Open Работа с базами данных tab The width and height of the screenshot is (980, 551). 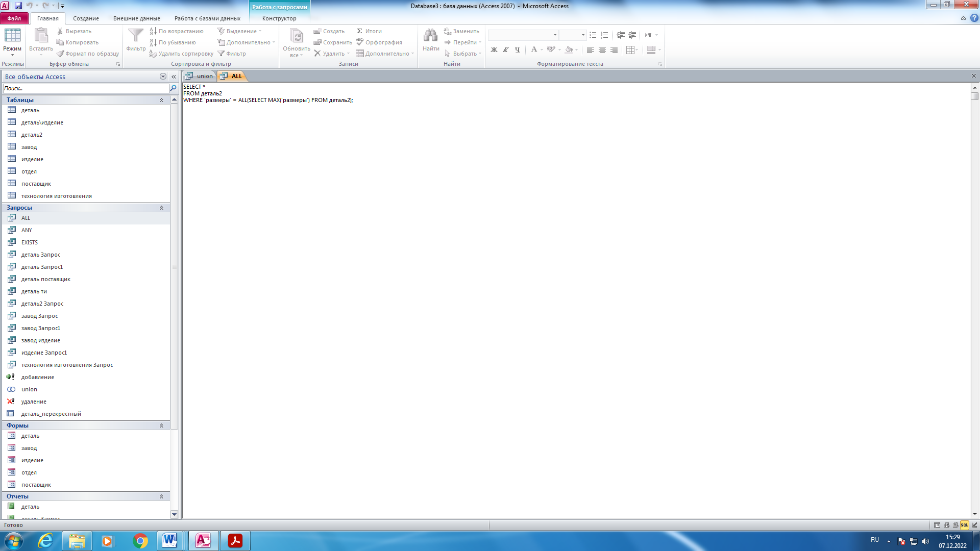pyautogui.click(x=207, y=18)
